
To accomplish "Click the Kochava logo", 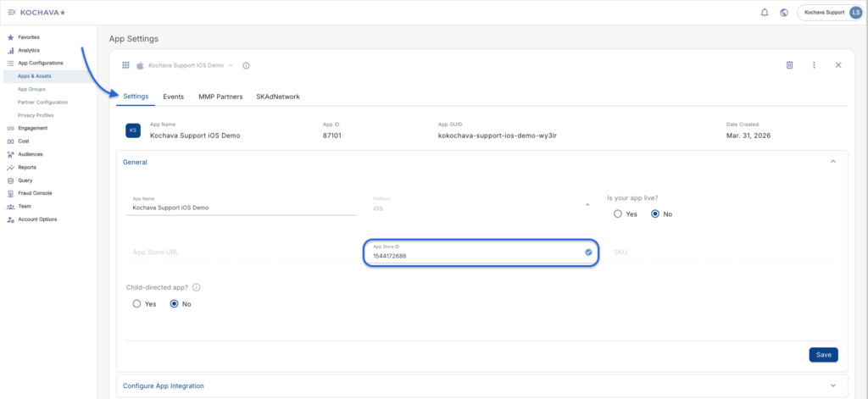I will (42, 12).
